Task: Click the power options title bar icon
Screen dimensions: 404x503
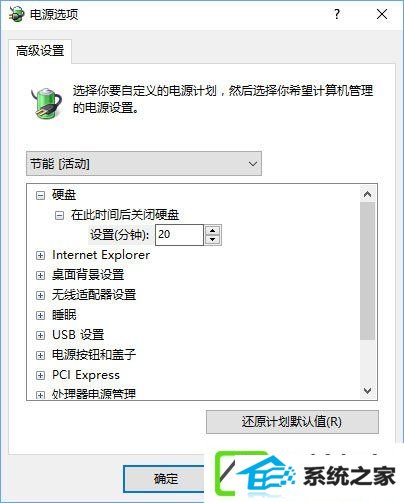Action: point(16,14)
